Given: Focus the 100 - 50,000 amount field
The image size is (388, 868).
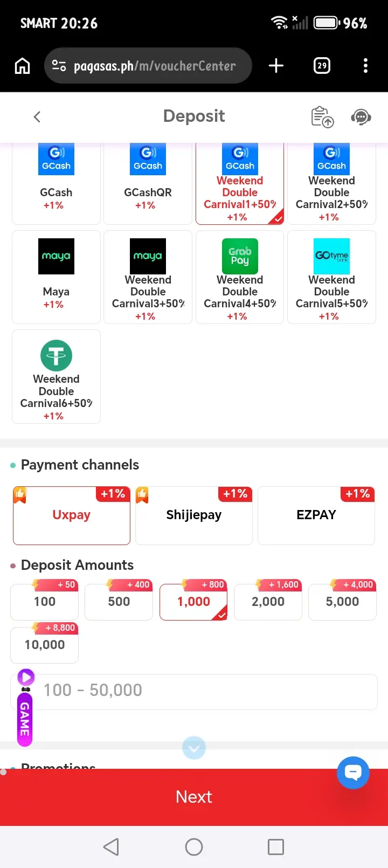Looking at the screenshot, I should pos(194,691).
